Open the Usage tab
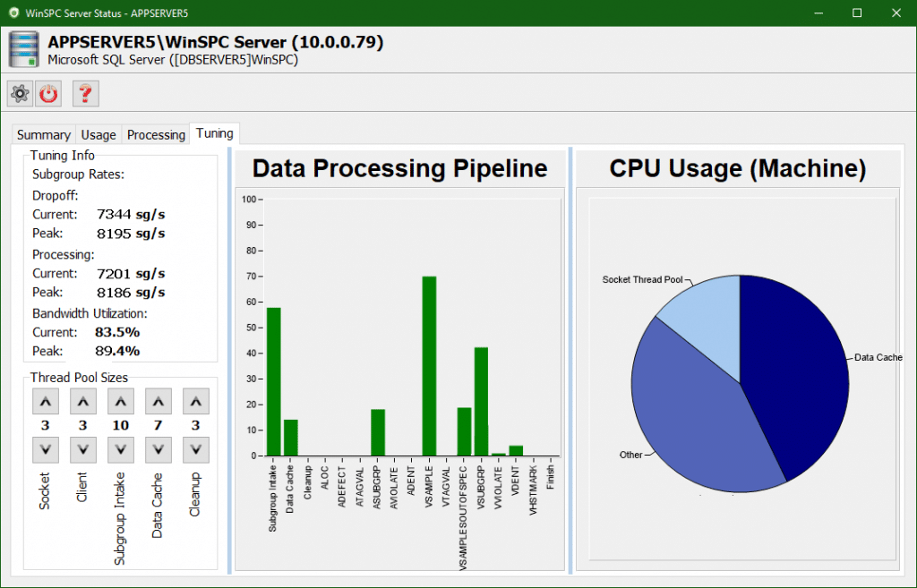Image resolution: width=917 pixels, height=588 pixels. pyautogui.click(x=98, y=134)
